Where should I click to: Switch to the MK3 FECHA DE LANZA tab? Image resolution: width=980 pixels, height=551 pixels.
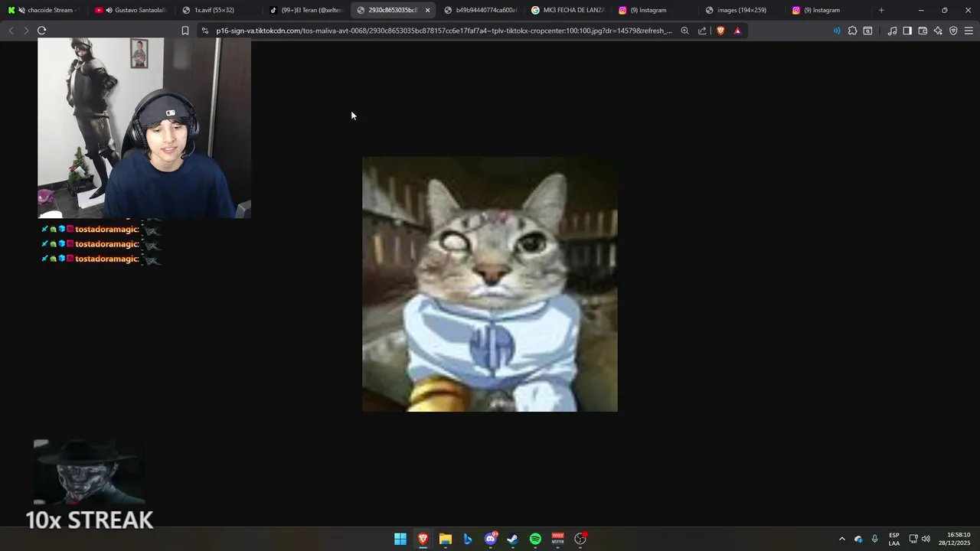pos(568,10)
